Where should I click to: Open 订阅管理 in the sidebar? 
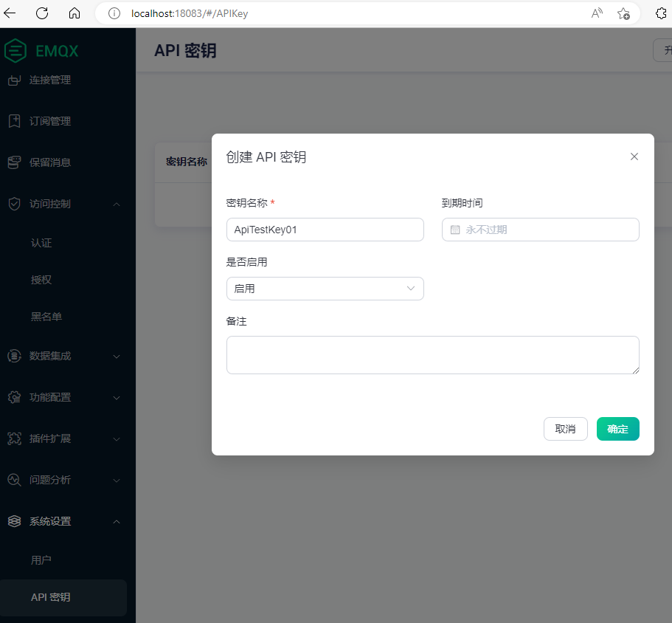coord(49,121)
